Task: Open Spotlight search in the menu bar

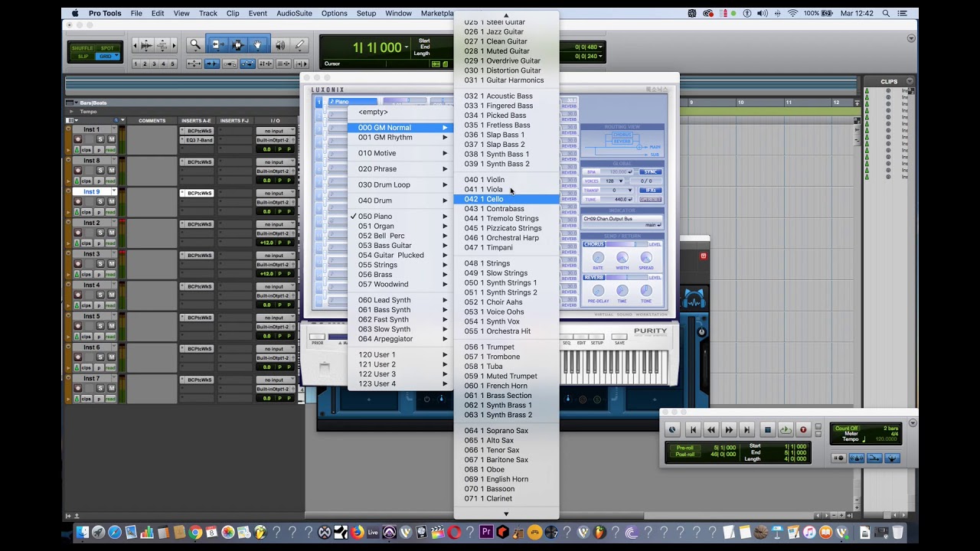Action: tap(886, 13)
